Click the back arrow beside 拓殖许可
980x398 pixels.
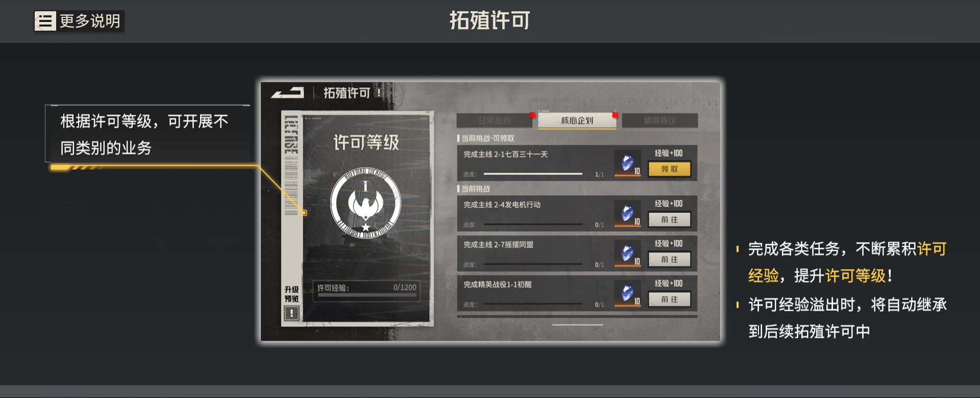click(x=287, y=92)
